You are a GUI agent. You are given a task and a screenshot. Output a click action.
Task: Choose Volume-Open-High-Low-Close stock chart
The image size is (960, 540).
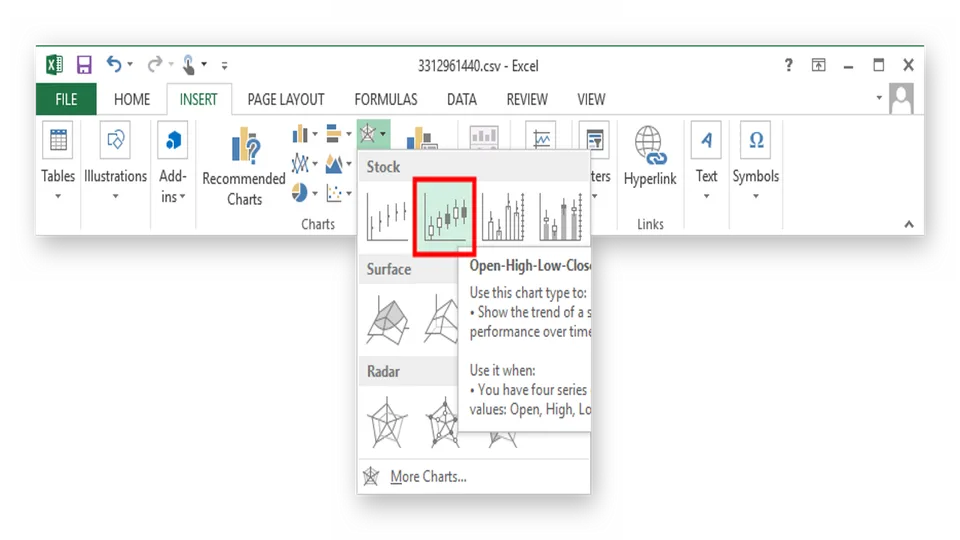561,217
